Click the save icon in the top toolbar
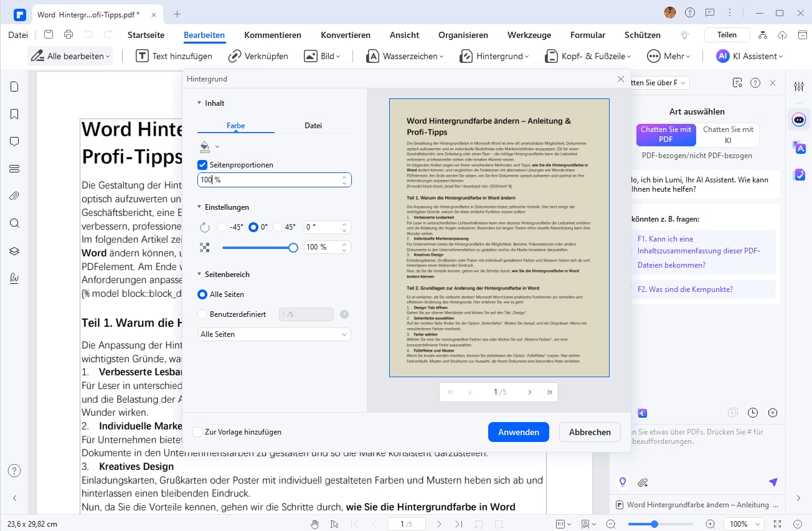The image size is (812, 531). click(49, 35)
